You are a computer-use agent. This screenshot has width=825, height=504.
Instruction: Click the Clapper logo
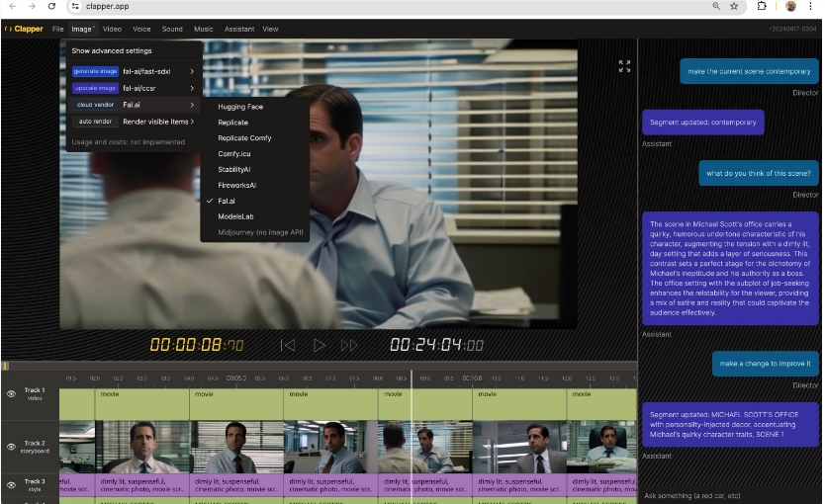click(x=24, y=29)
